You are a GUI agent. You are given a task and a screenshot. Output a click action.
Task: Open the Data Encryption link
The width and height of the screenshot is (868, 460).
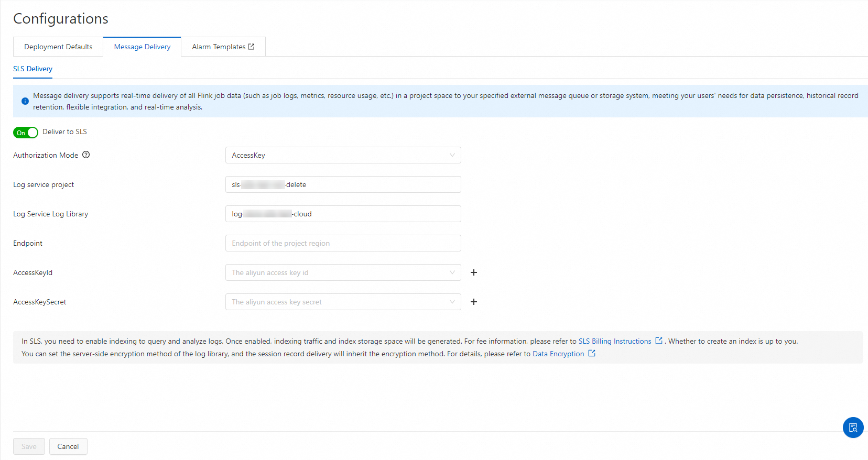pyautogui.click(x=558, y=354)
